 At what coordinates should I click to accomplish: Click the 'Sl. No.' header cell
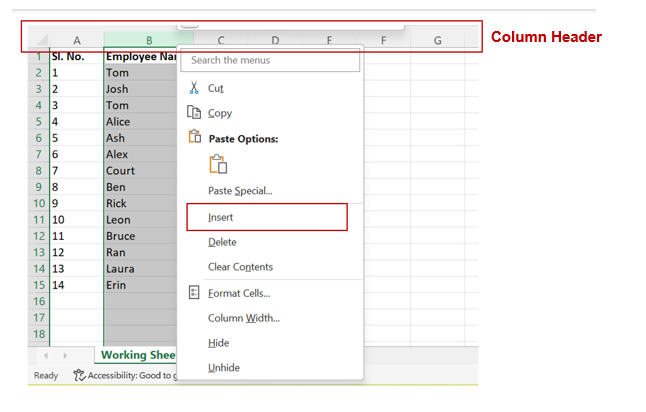pos(77,56)
